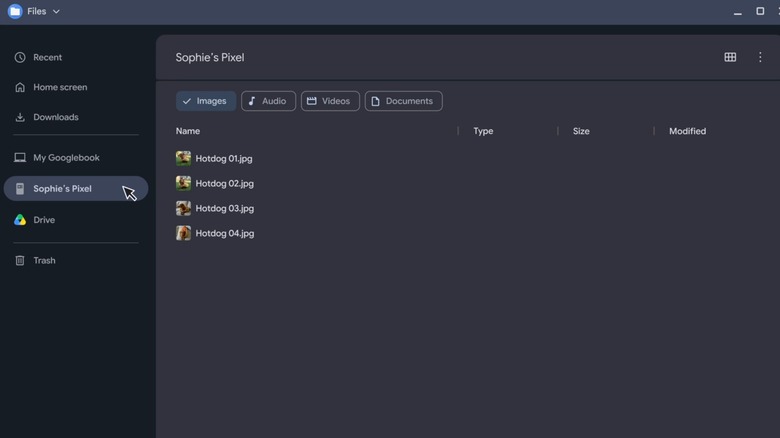
Task: Click the Downloads arrow icon
Action: pos(20,117)
